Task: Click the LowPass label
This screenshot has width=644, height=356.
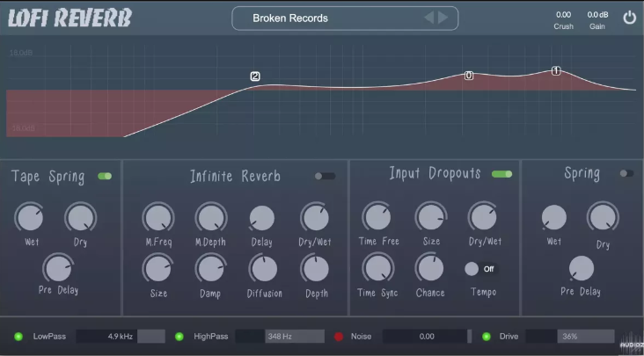Action: point(49,337)
